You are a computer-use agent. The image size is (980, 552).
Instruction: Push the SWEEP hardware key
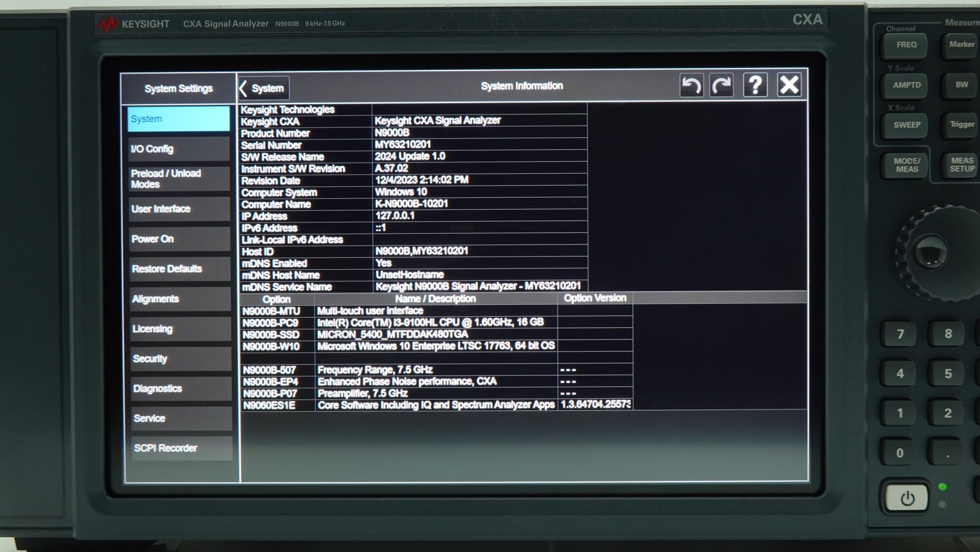907,125
